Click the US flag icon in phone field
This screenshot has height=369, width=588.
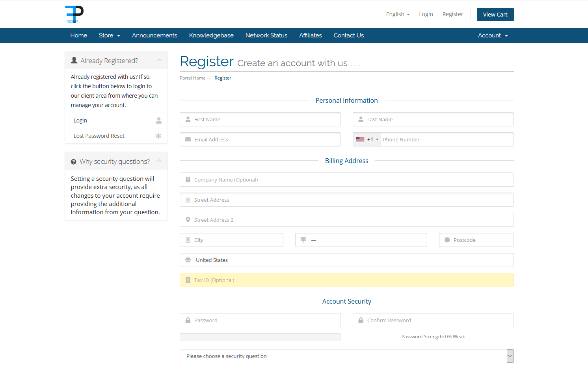click(360, 139)
